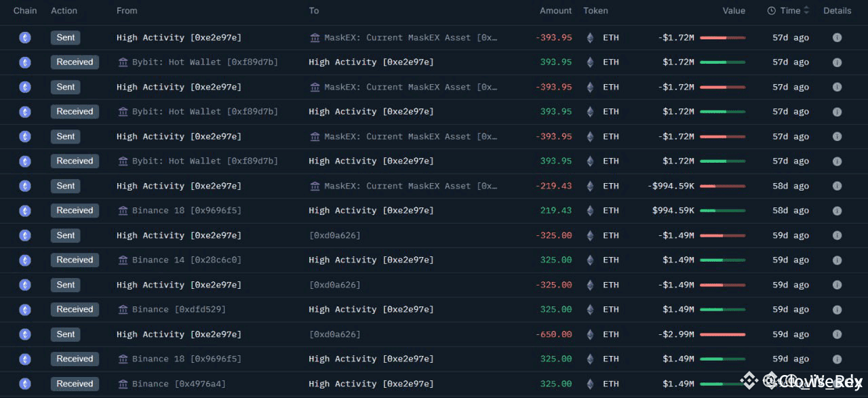
Task: Click the value -$994.59K
Action: coord(671,186)
